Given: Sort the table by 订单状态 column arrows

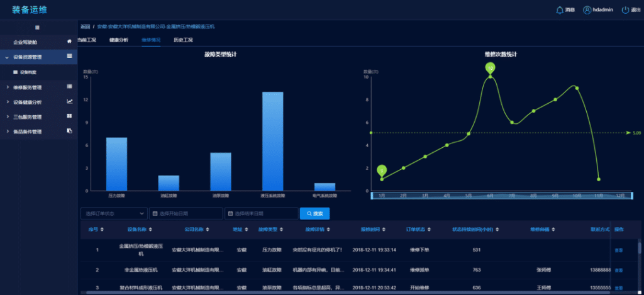Looking at the screenshot, I should [x=429, y=229].
